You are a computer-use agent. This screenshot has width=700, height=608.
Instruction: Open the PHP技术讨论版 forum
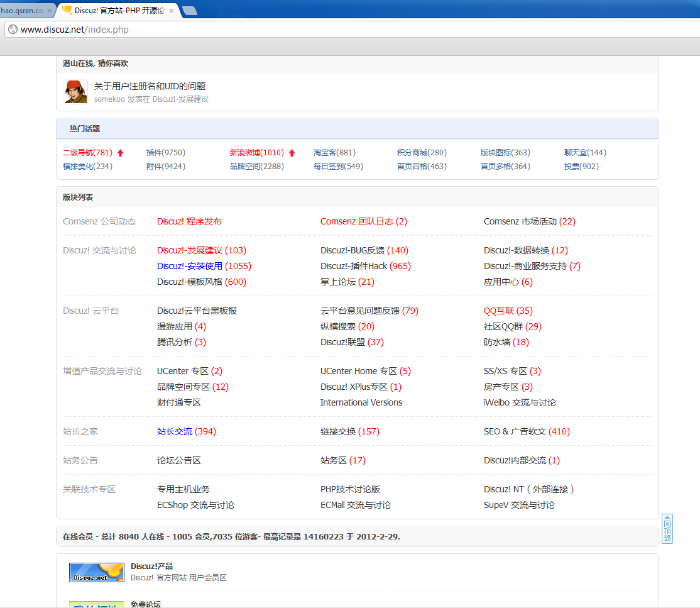pyautogui.click(x=350, y=490)
